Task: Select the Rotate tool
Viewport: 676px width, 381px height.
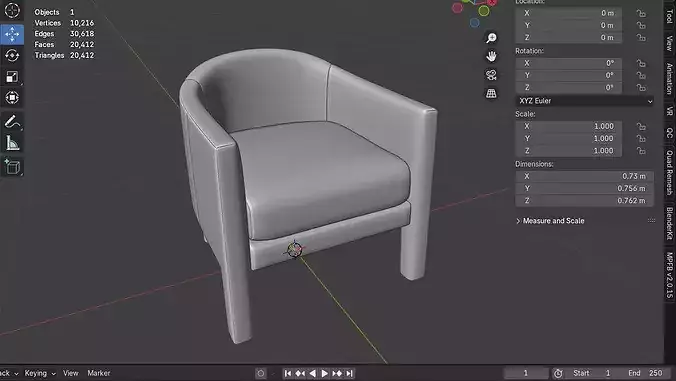Action: pyautogui.click(x=12, y=55)
